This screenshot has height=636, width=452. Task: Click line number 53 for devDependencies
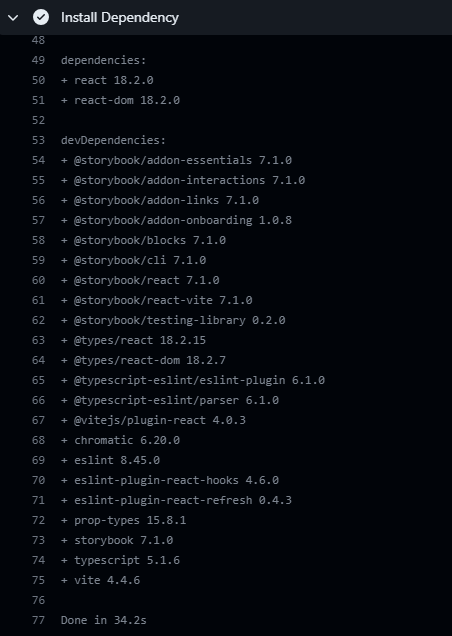point(38,140)
